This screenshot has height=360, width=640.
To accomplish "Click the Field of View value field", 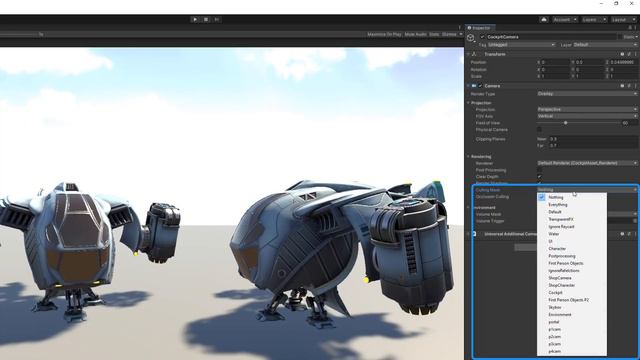I will coord(630,122).
